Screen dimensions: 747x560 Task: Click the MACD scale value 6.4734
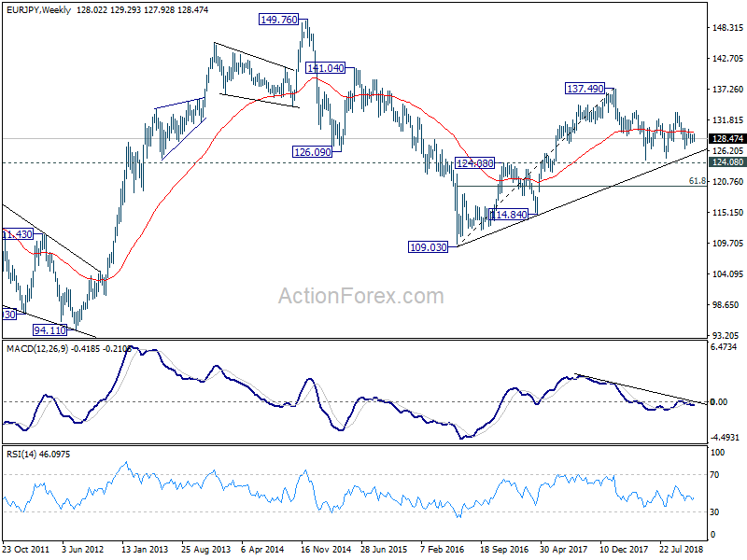[x=724, y=347]
